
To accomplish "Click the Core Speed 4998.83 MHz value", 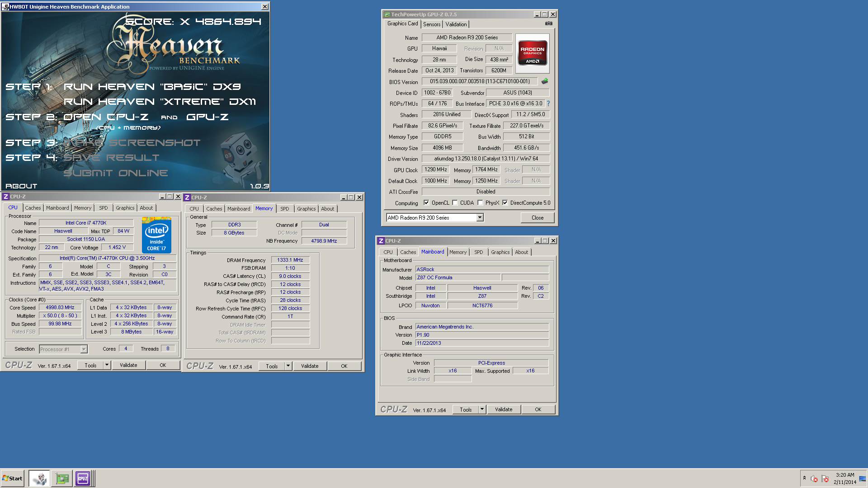I will pyautogui.click(x=60, y=307).
